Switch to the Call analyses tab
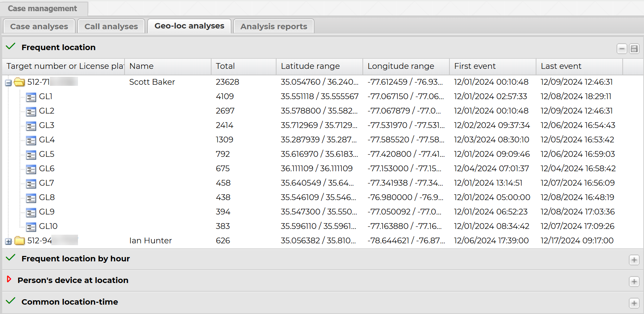Screen dimensions: 644x314 111,26
